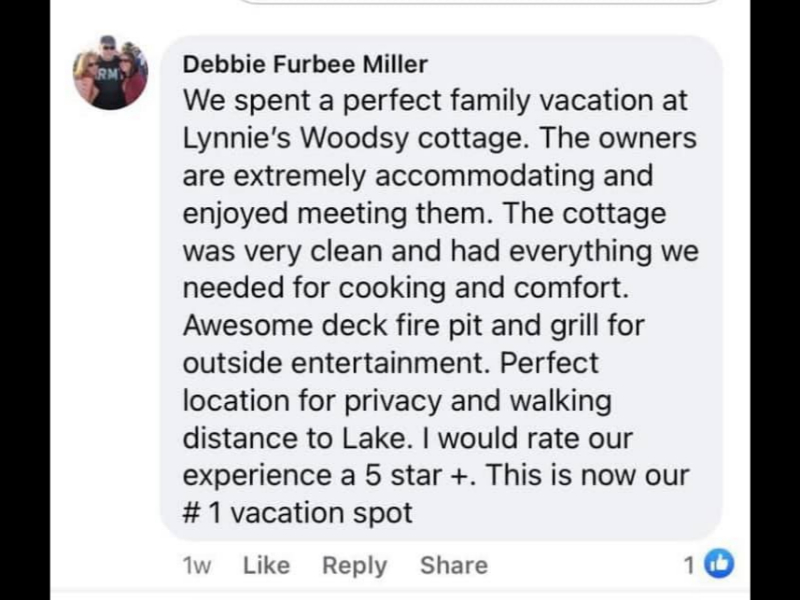
Task: Open the Debbie Furbee Miller profile name
Action: pyautogui.click(x=305, y=65)
